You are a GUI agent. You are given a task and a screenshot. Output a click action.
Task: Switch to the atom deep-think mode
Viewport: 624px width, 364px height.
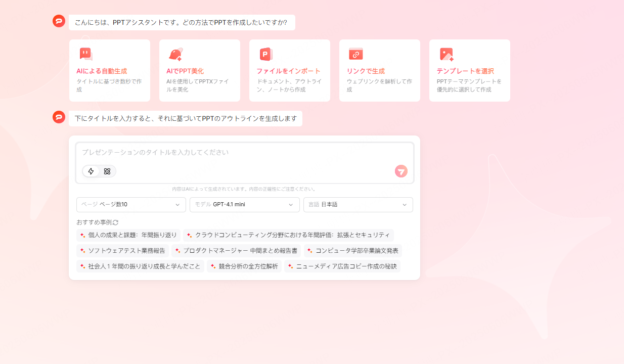coord(107,171)
